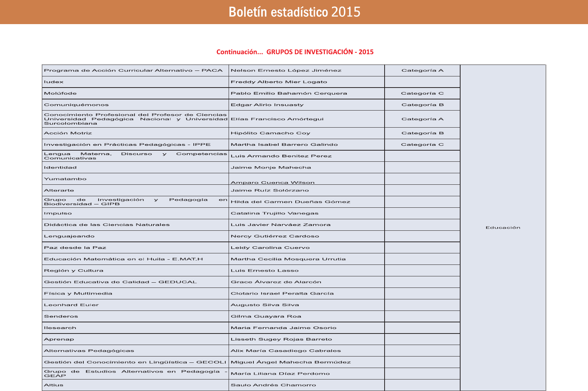588x391 pixels.
Task: Click the name 'Elías Francisco Amórtegui'
Action: pyautogui.click(x=277, y=119)
